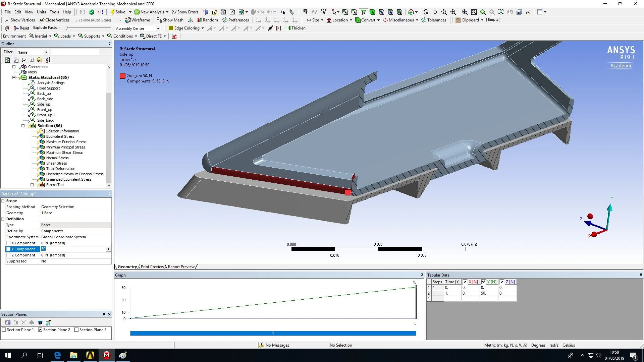Open the View menu
The image size is (644, 362).
pos(29,12)
